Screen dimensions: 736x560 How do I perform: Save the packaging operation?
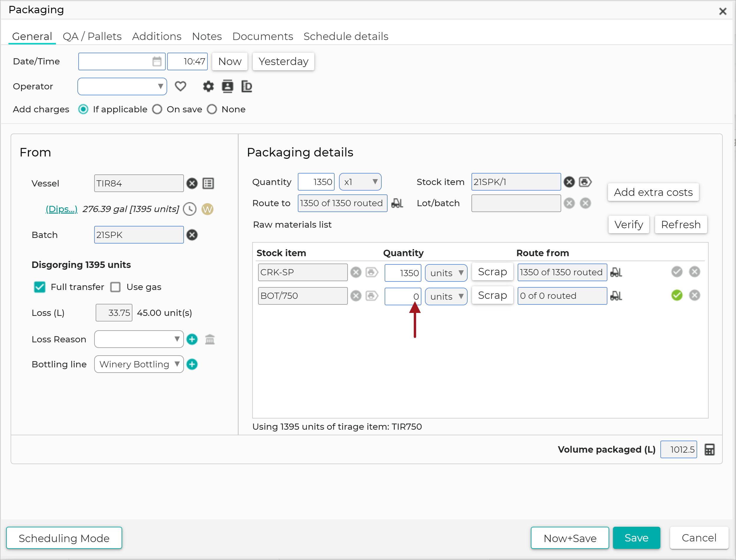point(636,538)
